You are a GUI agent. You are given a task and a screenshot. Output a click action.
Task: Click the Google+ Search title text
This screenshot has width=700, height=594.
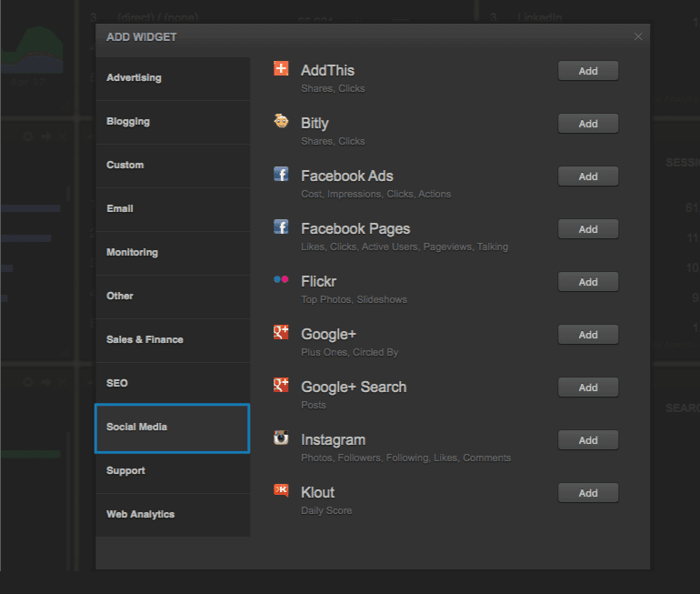[354, 388]
